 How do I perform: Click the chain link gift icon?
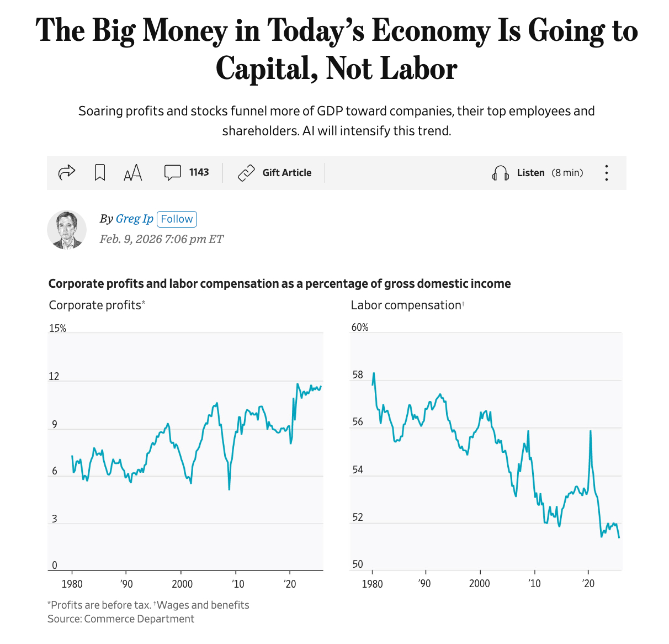click(x=246, y=173)
